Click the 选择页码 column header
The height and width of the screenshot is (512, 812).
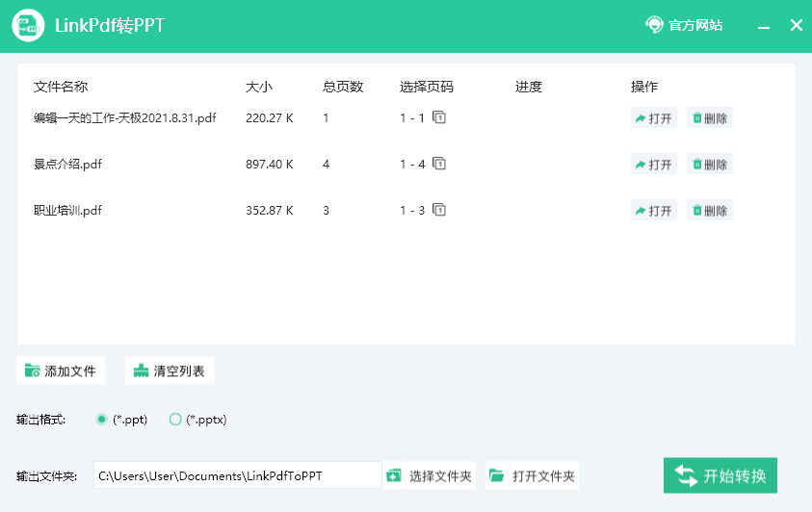click(x=426, y=87)
